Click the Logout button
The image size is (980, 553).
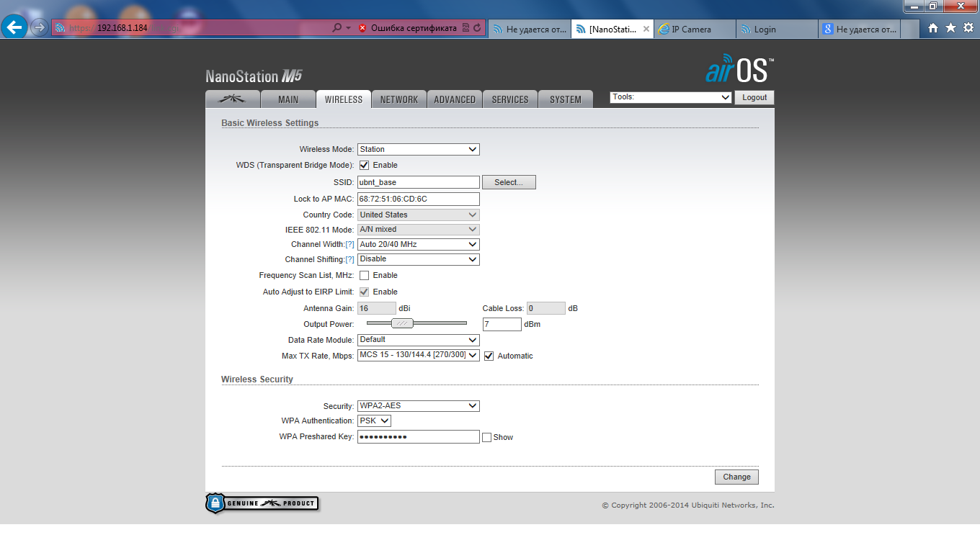click(754, 97)
